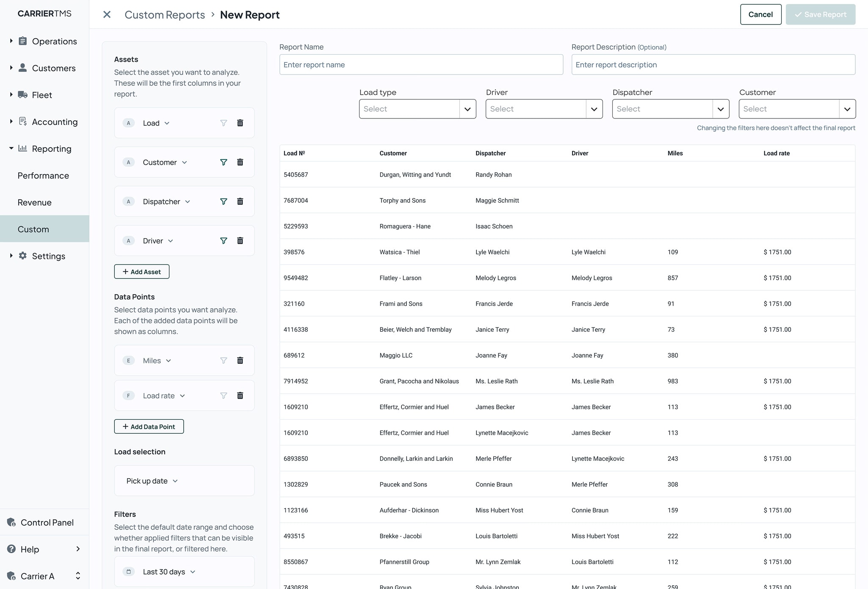Click the Enter report name field
The image size is (868, 589).
420,64
